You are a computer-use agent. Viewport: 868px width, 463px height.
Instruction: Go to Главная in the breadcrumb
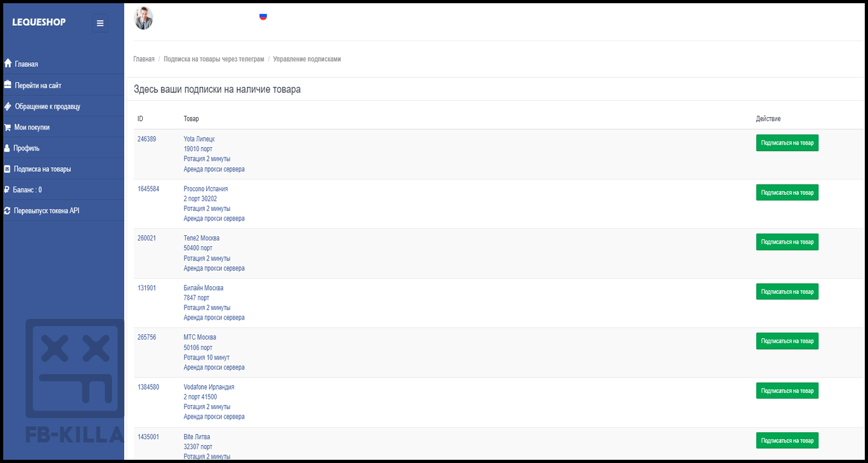[x=144, y=59]
